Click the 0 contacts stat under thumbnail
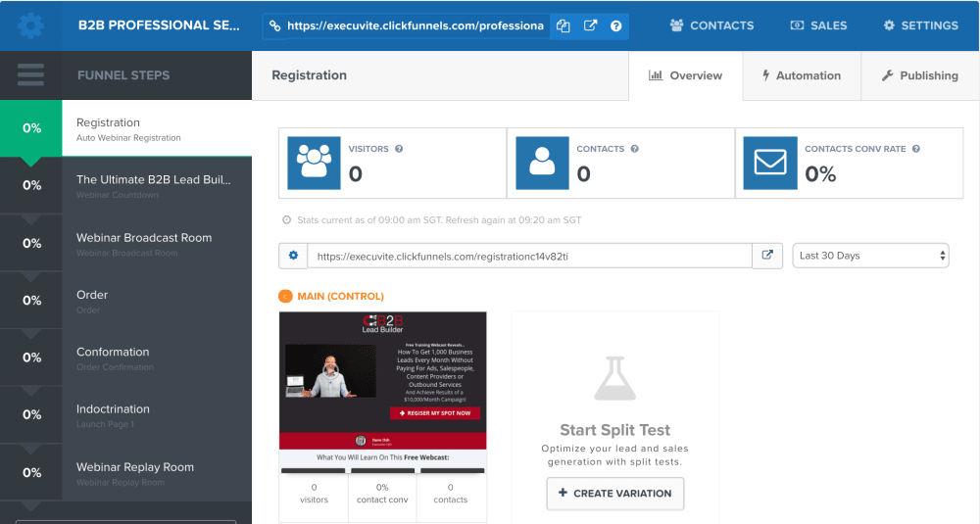Viewport: 980px width, 524px height. coord(451,494)
